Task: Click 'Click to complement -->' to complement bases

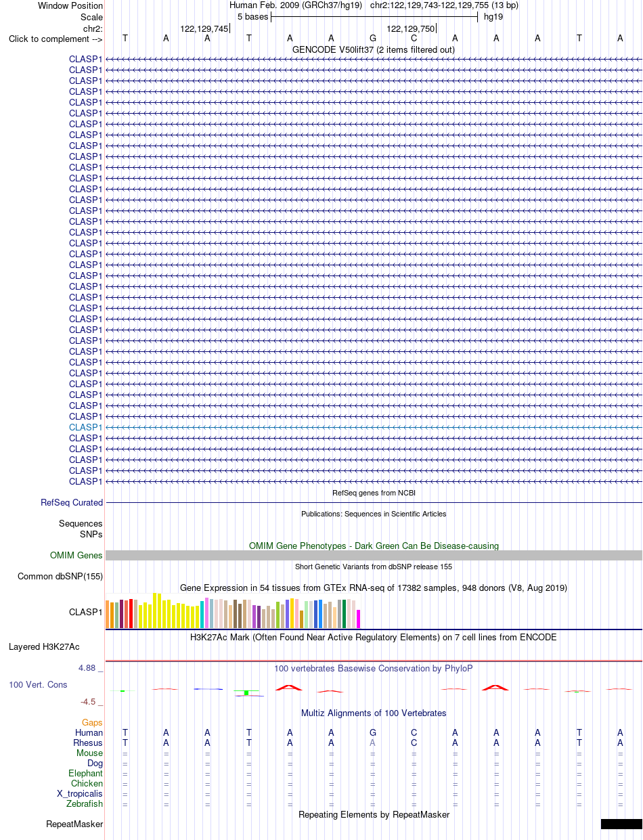Action: (56, 39)
